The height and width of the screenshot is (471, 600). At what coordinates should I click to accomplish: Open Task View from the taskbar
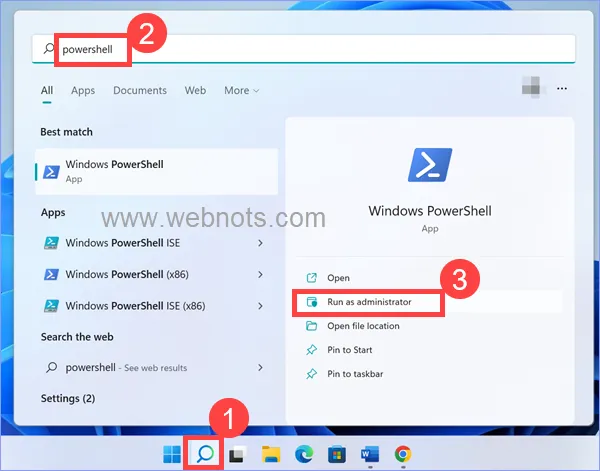pos(238,454)
